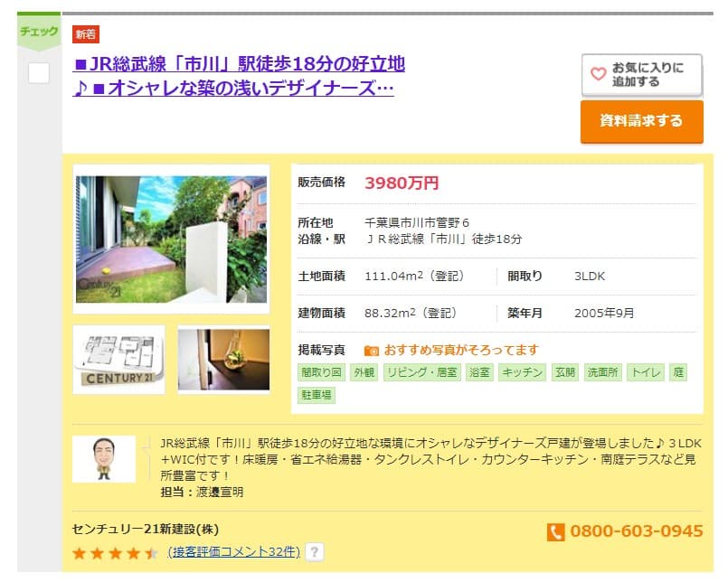Select the 浴室 photo tag
Viewport: 728px width, 582px height.
tap(479, 372)
